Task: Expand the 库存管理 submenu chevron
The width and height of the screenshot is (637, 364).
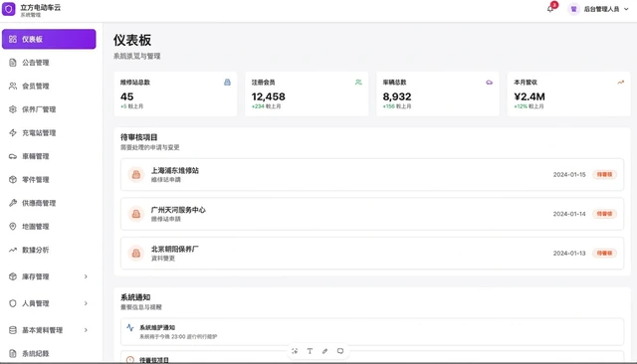Action: tap(86, 276)
